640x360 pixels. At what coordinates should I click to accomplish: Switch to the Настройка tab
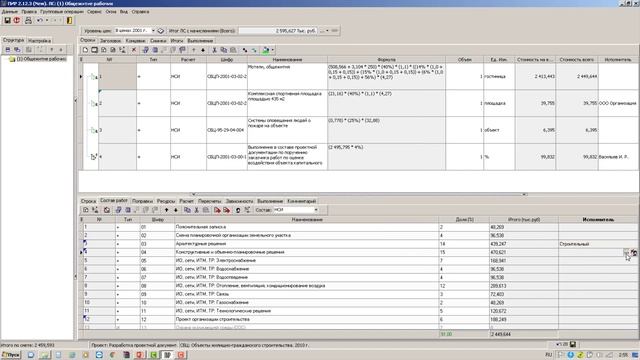pos(40,41)
